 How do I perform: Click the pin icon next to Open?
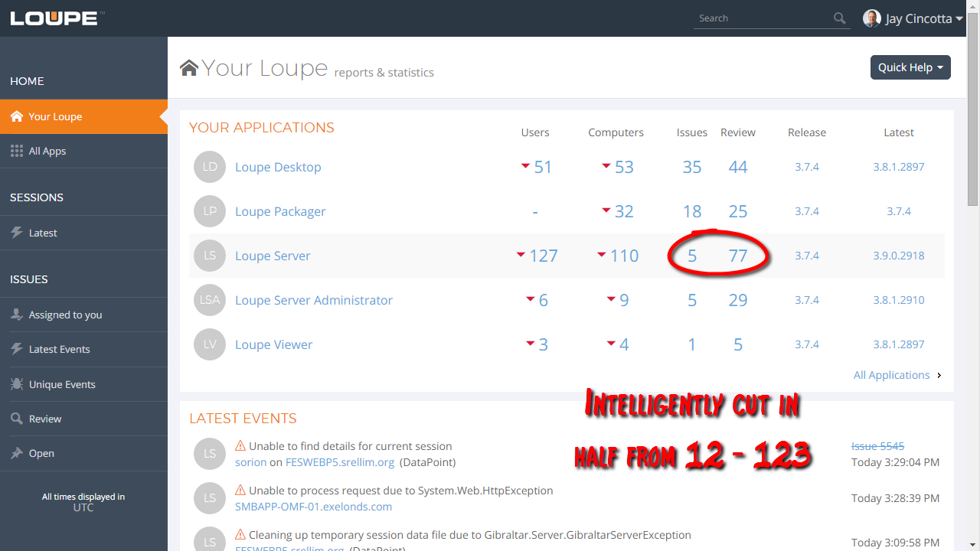point(16,453)
